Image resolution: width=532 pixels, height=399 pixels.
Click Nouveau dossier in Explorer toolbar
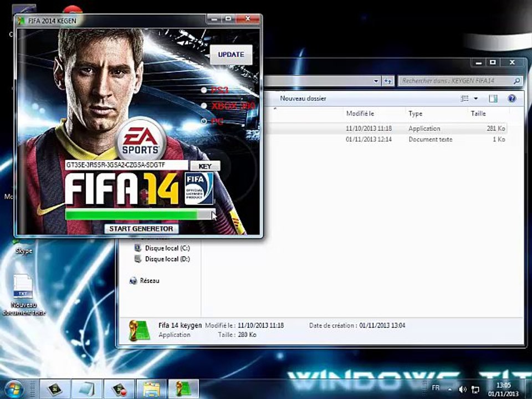(x=303, y=99)
